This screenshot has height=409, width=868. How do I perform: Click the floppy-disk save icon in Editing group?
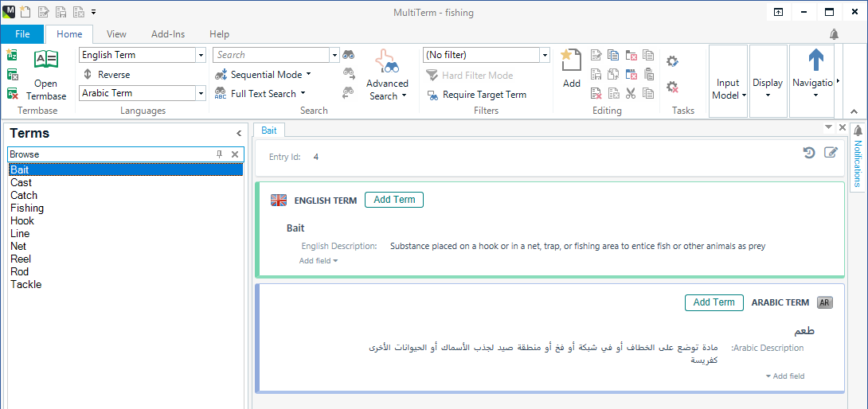point(596,74)
